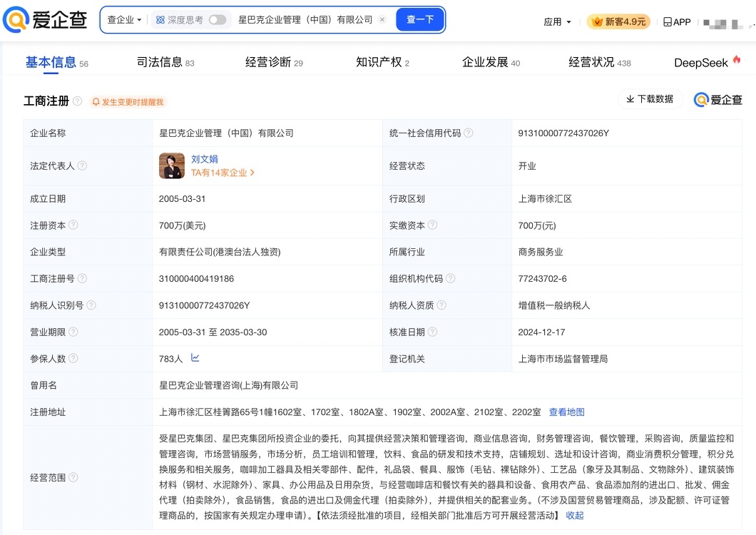This screenshot has height=535, width=756.
Task: Select the 企业发展 tab
Action: [491, 63]
